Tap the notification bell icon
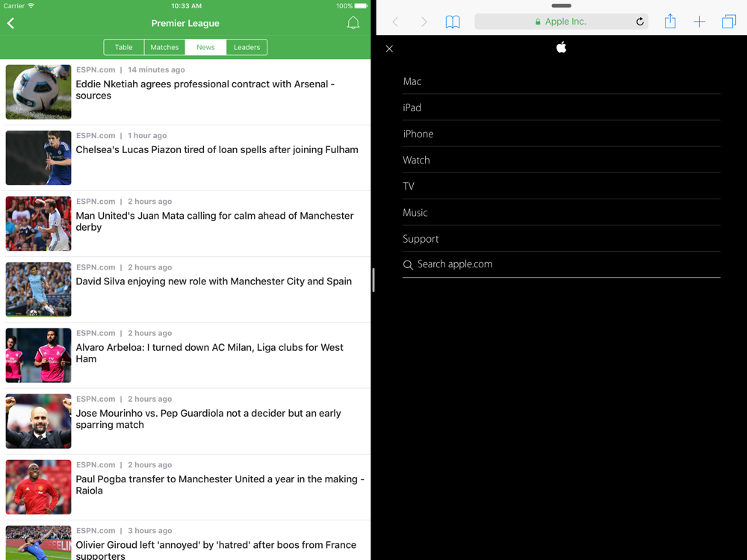Screen dimensions: 747x560 click(x=353, y=23)
